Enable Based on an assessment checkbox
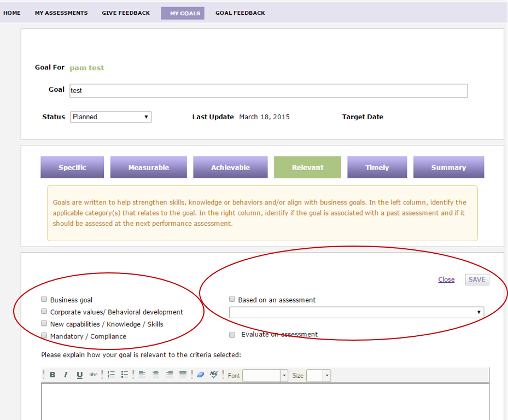Screen dimensions: 508x420 tap(232, 299)
